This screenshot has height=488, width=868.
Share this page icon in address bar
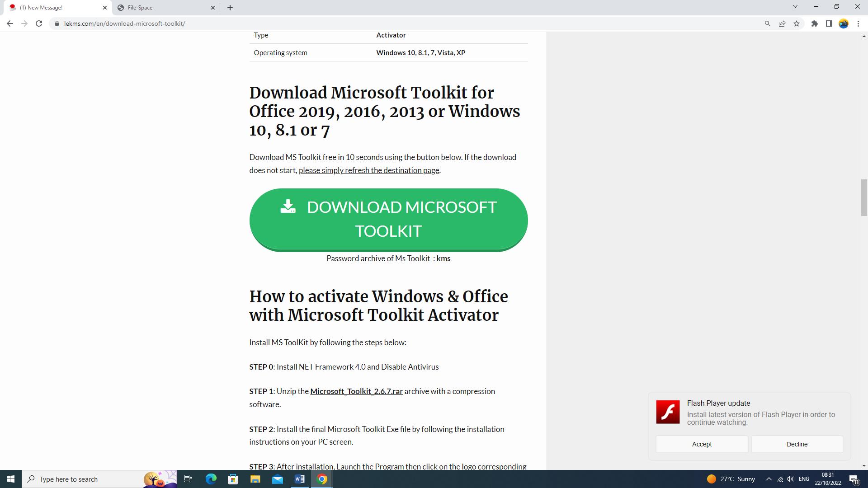pyautogui.click(x=782, y=23)
